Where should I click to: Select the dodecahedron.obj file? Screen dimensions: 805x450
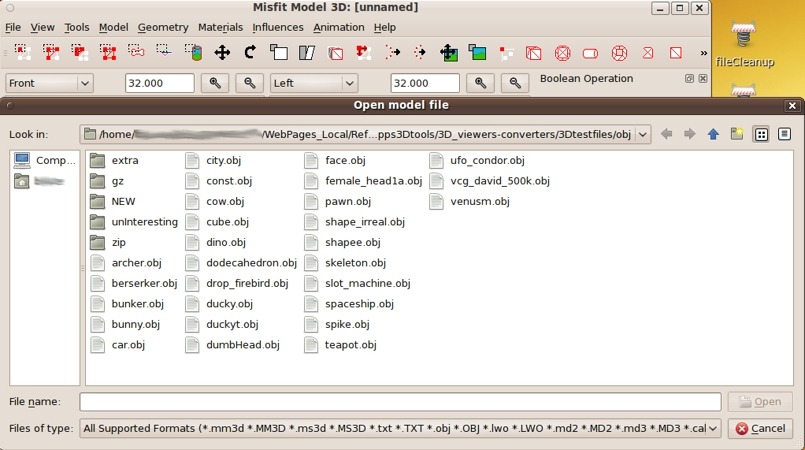coord(241,263)
